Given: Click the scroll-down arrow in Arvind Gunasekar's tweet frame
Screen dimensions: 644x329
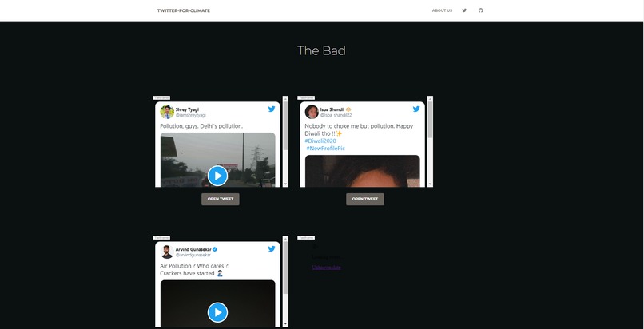Looking at the screenshot, I should point(285,324).
